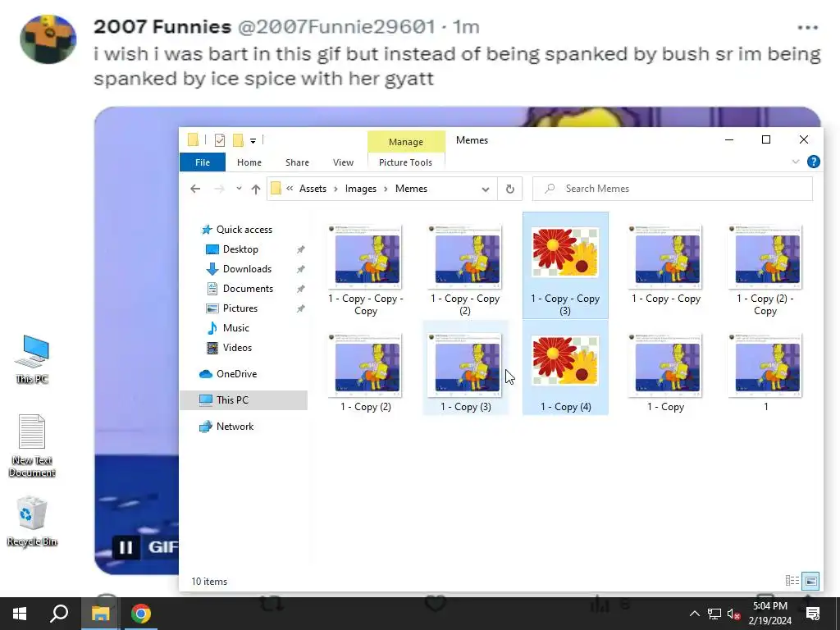Open Videos in navigation pane

[x=237, y=348]
